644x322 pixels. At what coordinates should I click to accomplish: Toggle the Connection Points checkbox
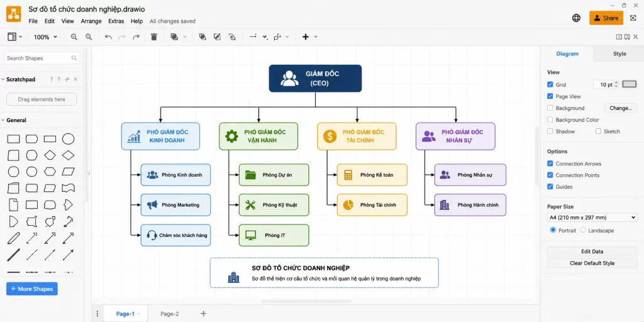550,175
